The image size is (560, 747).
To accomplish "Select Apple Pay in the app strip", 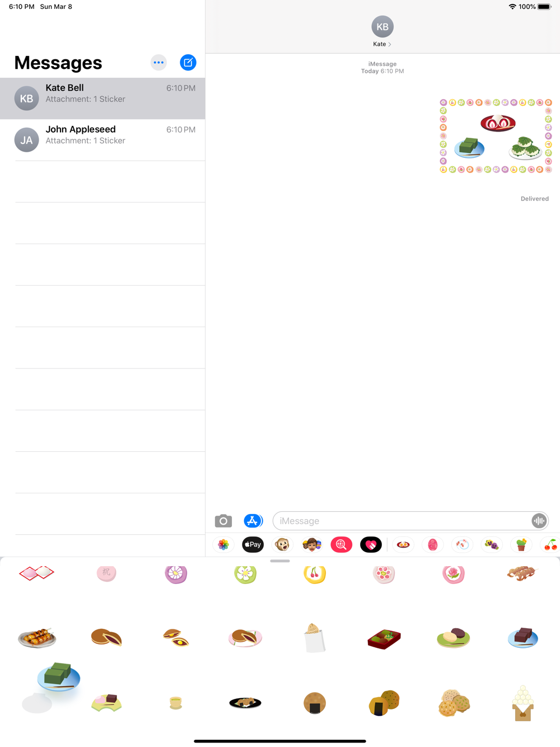I will pyautogui.click(x=253, y=544).
